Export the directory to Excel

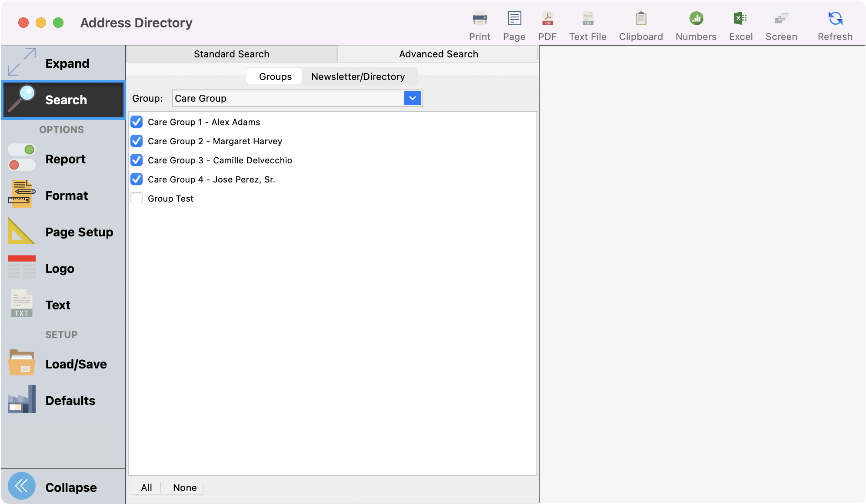[740, 24]
